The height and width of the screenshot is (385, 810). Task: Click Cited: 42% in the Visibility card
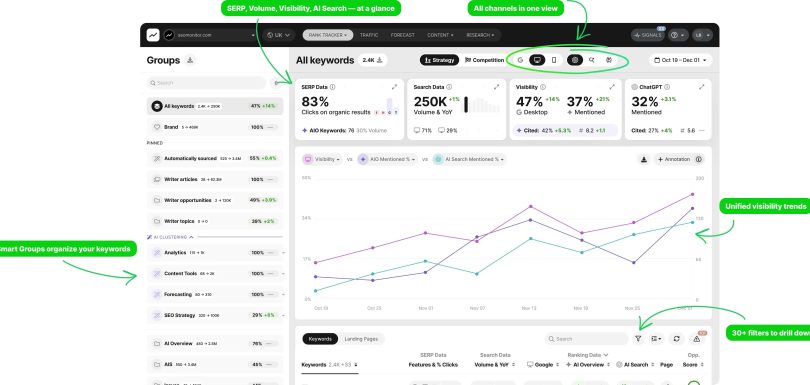(535, 131)
